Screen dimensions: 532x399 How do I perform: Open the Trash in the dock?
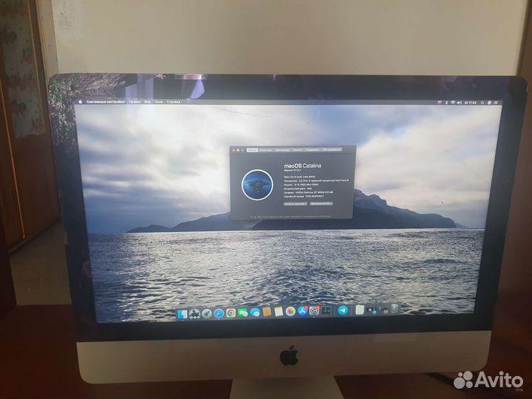click(395, 309)
